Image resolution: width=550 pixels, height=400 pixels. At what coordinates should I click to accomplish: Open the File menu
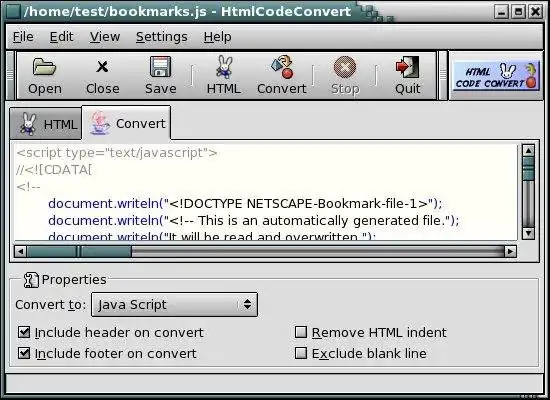tap(23, 37)
